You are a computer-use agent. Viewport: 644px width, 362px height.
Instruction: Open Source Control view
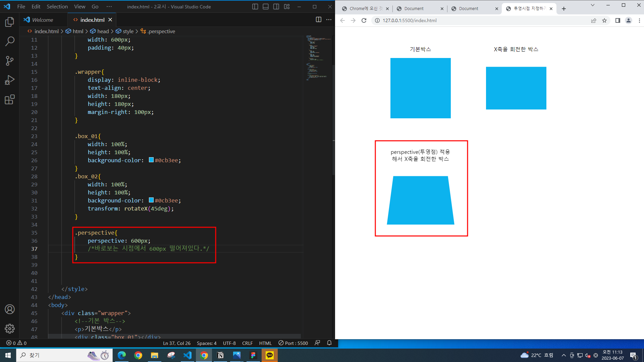[x=10, y=61]
